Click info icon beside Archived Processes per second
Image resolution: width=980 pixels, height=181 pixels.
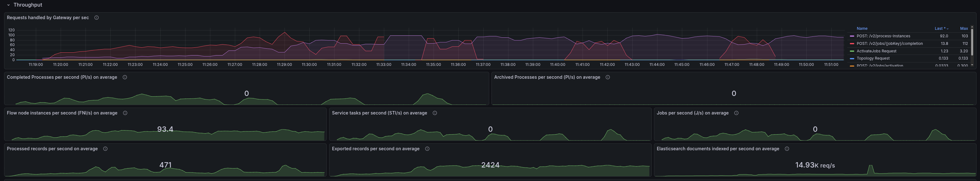[x=607, y=77]
